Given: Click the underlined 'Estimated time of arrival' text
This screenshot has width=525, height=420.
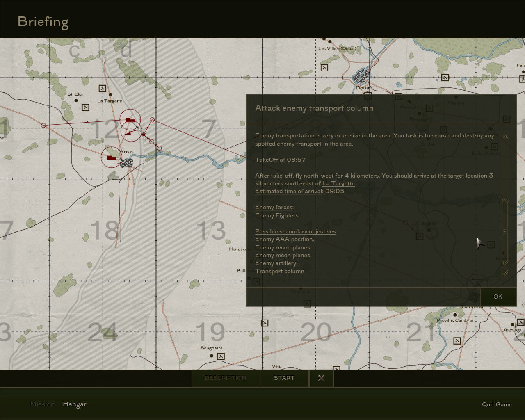Looking at the screenshot, I should click(289, 192).
